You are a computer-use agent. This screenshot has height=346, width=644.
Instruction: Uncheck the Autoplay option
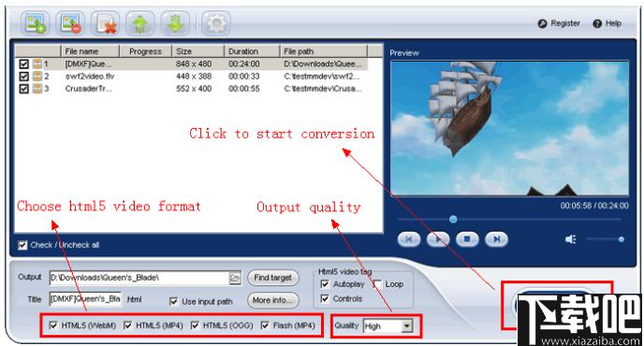[325, 284]
